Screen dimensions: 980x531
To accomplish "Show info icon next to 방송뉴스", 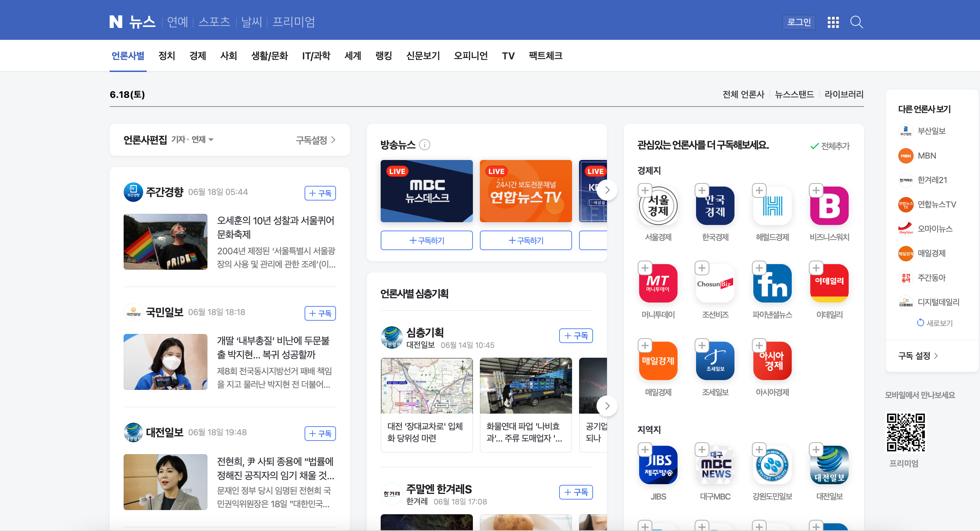I will click(425, 145).
